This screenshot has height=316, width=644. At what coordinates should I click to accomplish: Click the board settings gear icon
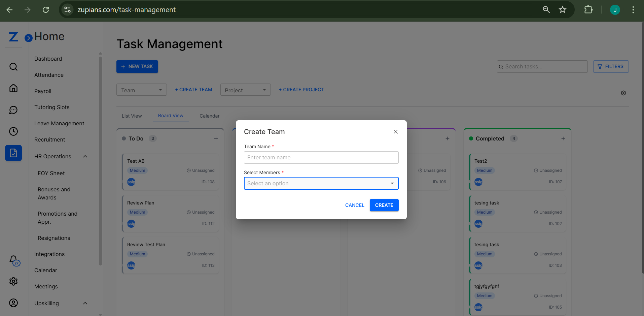[623, 93]
